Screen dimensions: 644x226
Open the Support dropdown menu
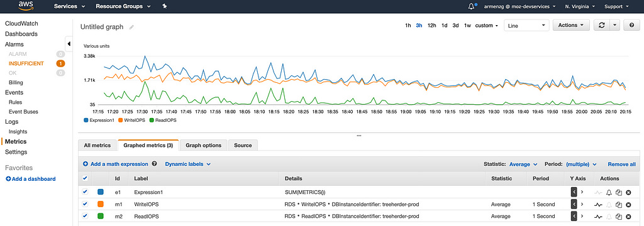pos(616,6)
